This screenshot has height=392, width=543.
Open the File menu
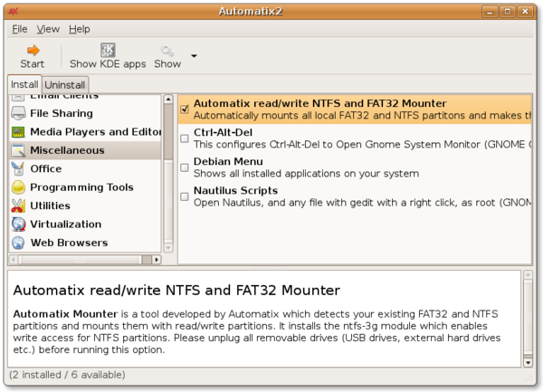(20, 29)
